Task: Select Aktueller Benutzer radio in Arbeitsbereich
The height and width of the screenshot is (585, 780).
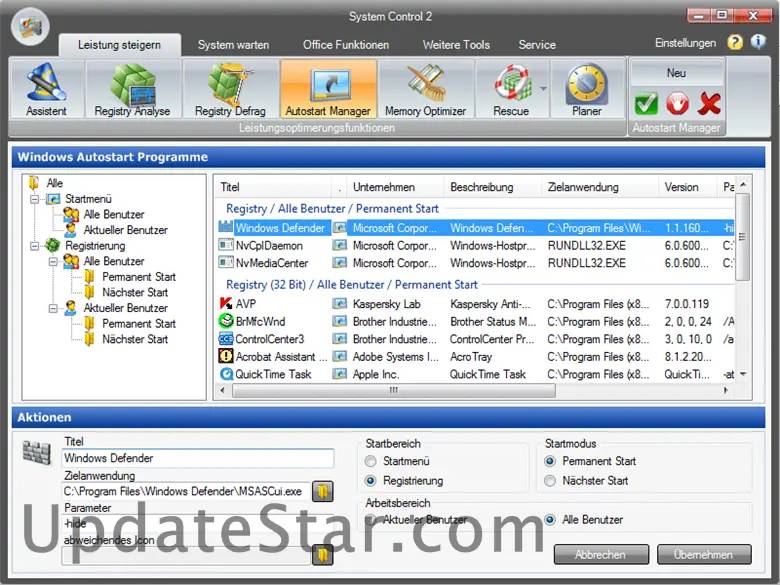Action: pyautogui.click(x=370, y=520)
